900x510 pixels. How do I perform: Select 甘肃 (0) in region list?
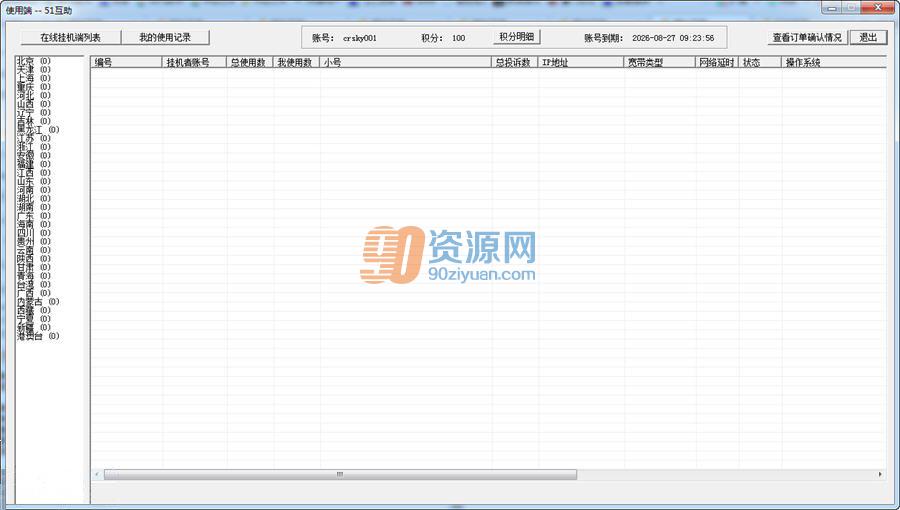point(33,267)
